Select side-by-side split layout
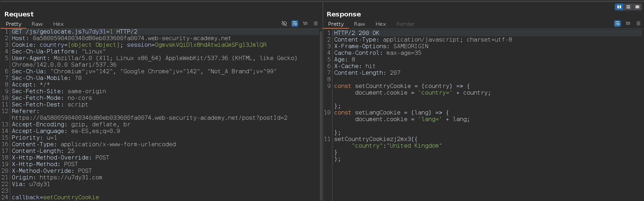This screenshot has width=644, height=201. coord(619,7)
